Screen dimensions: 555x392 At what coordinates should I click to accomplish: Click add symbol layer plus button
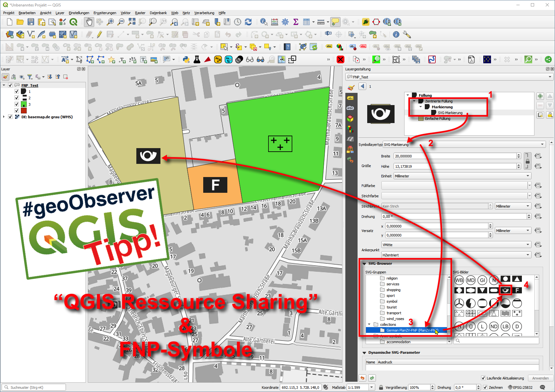coord(540,96)
